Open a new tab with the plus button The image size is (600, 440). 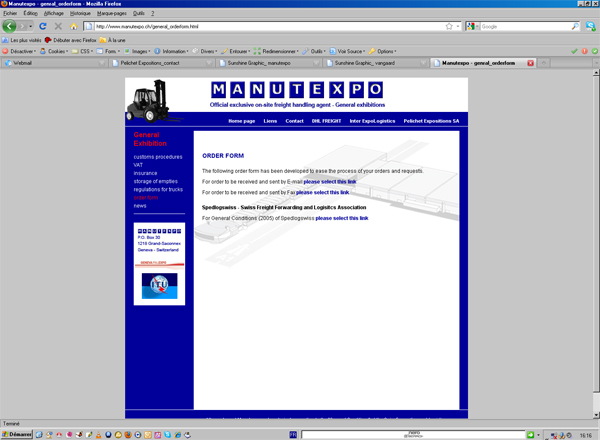[543, 63]
